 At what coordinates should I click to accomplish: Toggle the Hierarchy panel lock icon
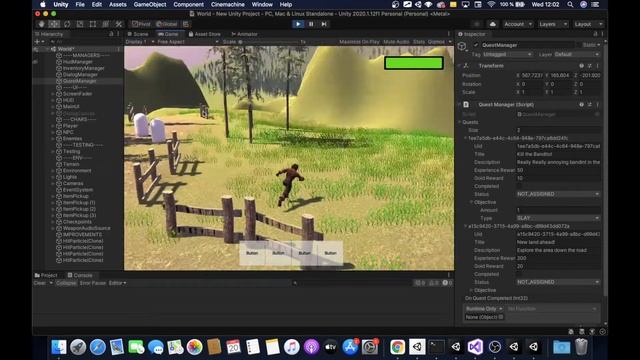[x=111, y=34]
